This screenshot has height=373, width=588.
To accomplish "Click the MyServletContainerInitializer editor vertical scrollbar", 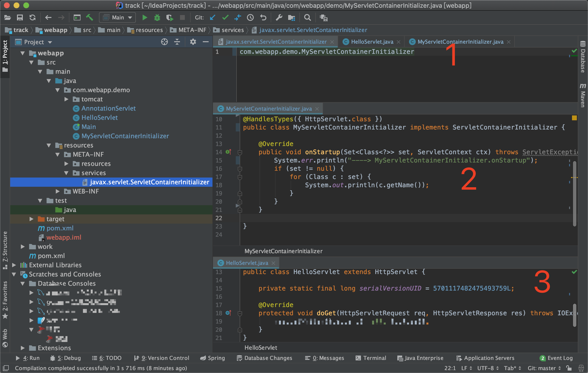I will [x=574, y=193].
